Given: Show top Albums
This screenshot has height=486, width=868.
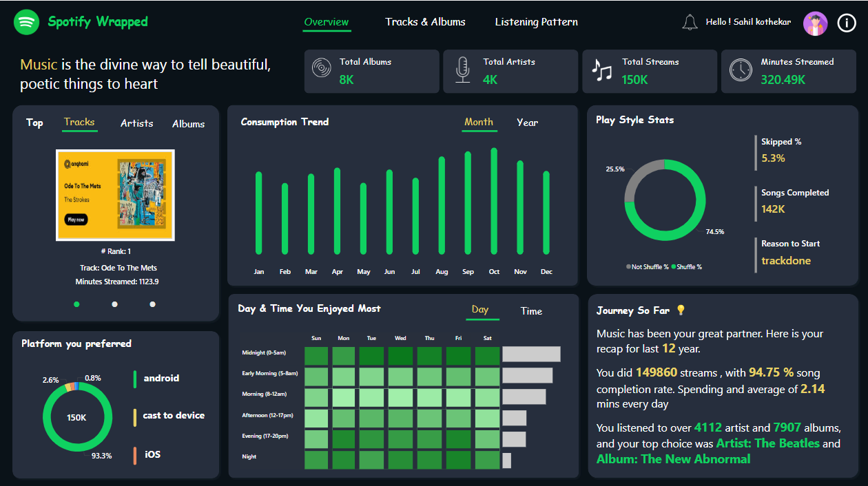Looking at the screenshot, I should pyautogui.click(x=189, y=124).
